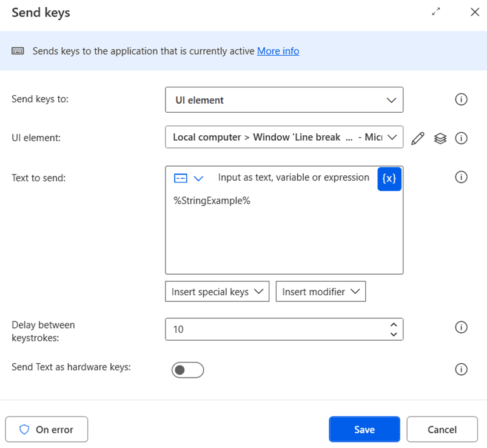487x448 pixels.
Task: Click the Save button
Action: 364,429
